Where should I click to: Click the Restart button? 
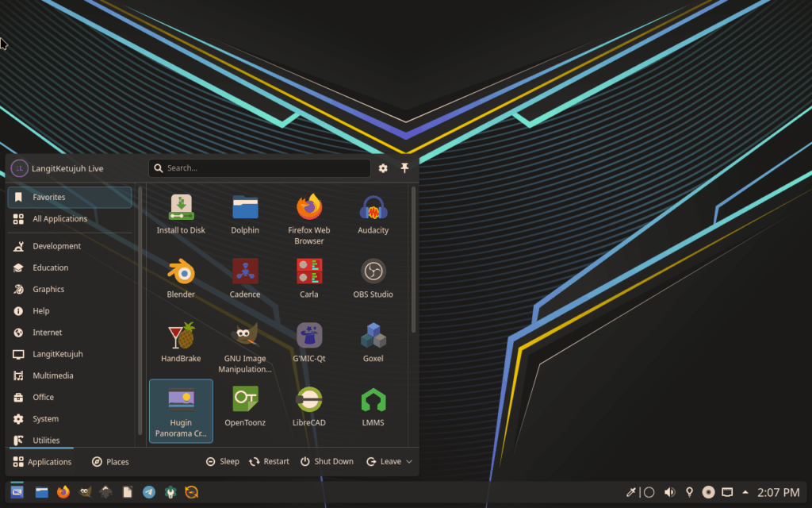coord(269,461)
